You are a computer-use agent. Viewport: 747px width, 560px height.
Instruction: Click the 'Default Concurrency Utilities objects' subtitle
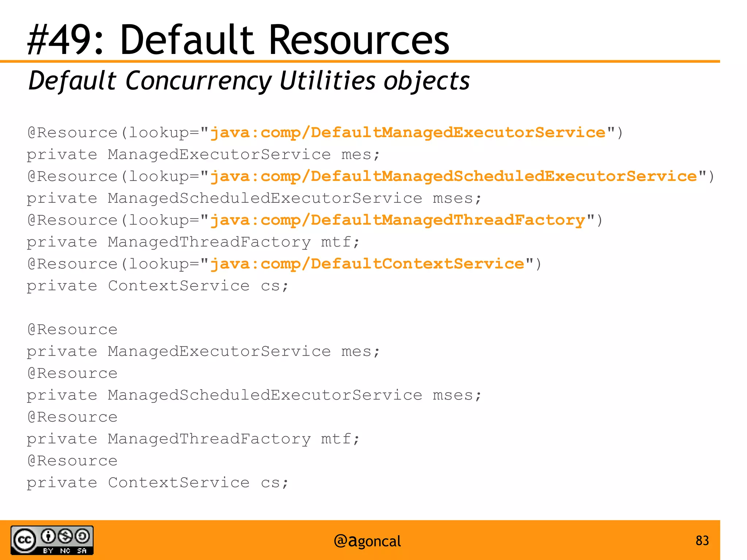(x=249, y=81)
